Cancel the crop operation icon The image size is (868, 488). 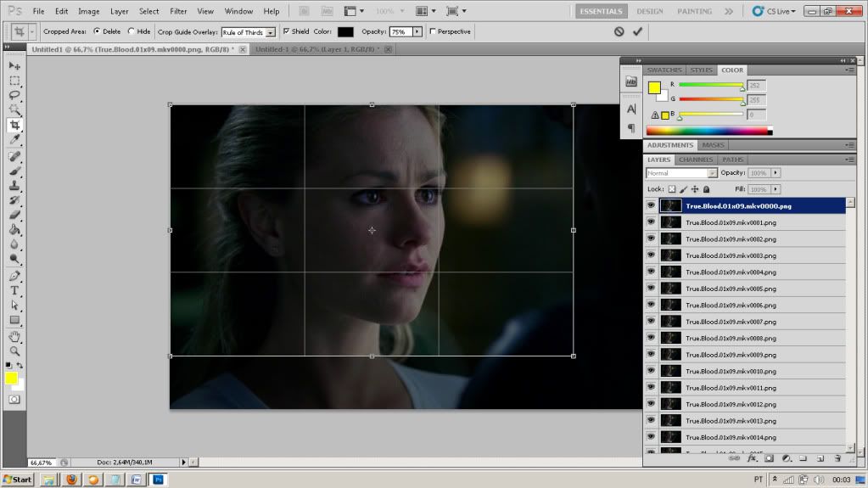click(619, 31)
